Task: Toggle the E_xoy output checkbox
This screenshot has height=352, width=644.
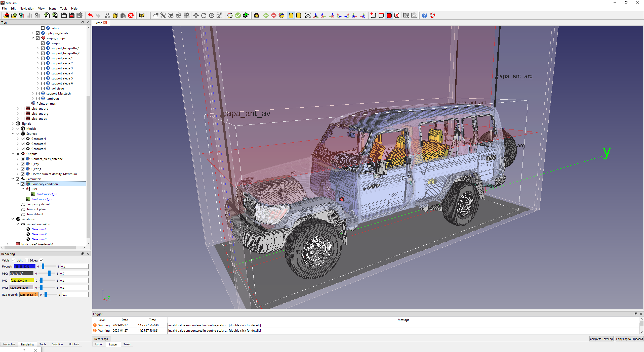Action: tap(23, 164)
